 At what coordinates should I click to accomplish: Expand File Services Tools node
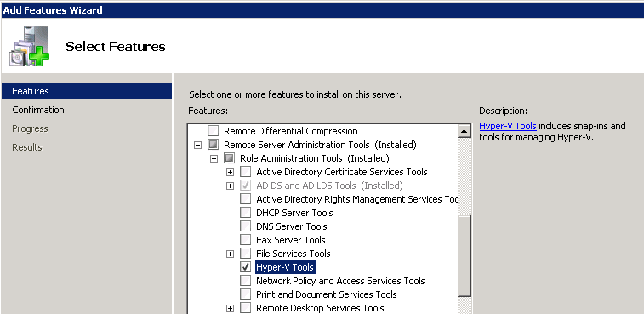pos(230,254)
